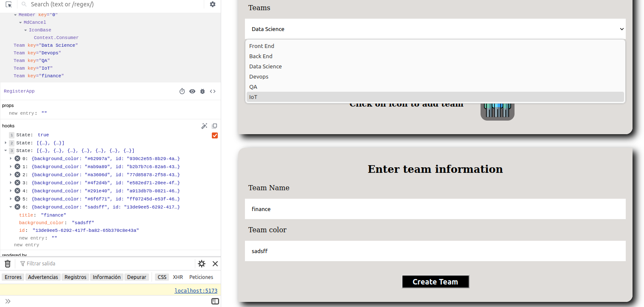Select Team key="finance" component
This screenshot has height=307, width=644.
pos(39,76)
